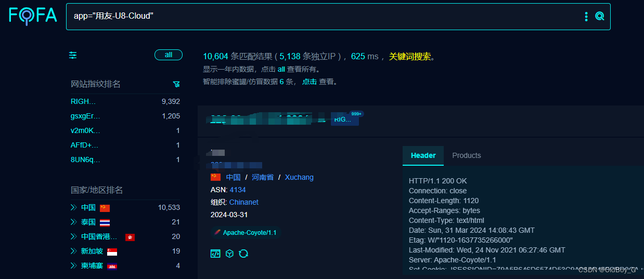Select 泰国 in country ranking

coord(88,222)
